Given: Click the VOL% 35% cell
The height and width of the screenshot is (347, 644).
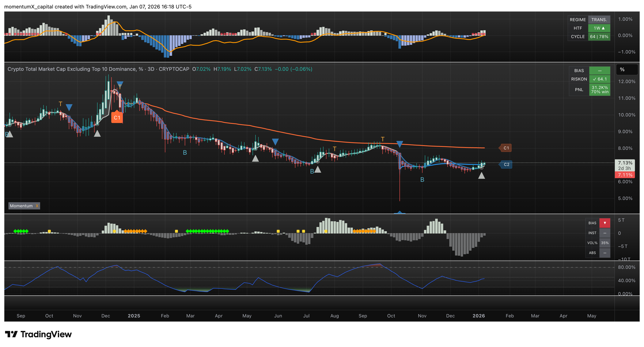Looking at the screenshot, I should pos(605,243).
